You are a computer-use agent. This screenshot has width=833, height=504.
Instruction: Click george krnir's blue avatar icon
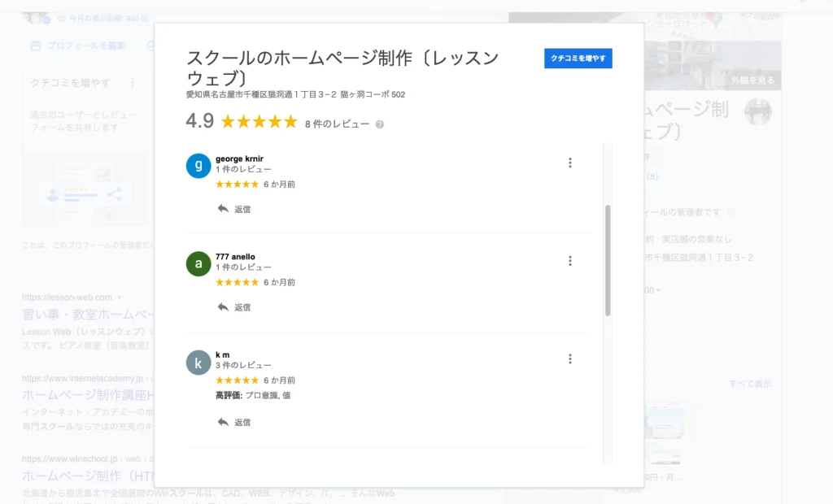[198, 165]
